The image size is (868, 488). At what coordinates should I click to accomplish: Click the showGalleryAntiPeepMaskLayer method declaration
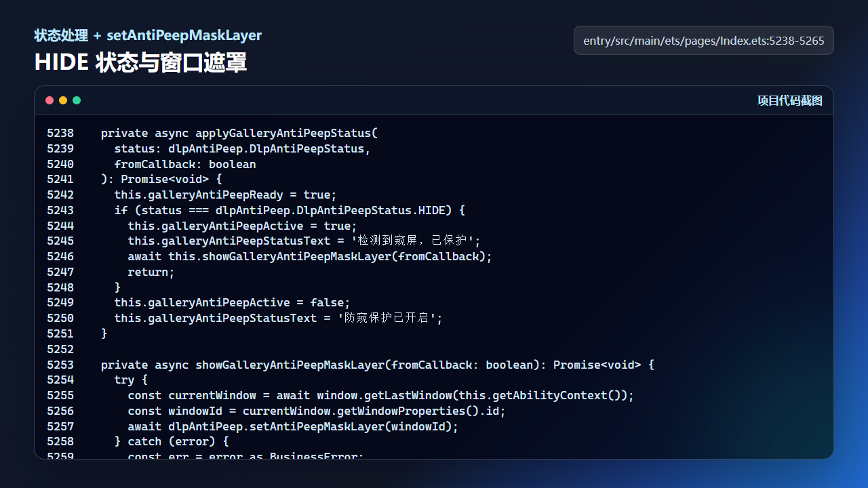click(378, 365)
